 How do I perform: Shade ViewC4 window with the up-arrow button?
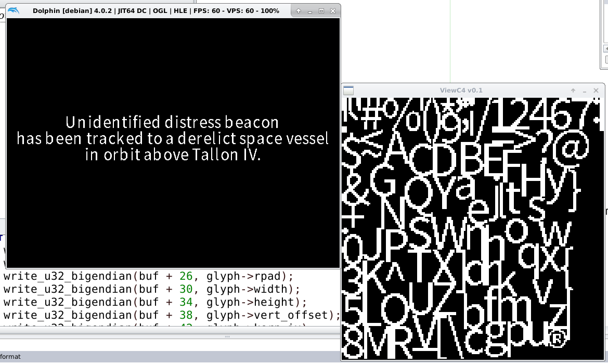(573, 90)
